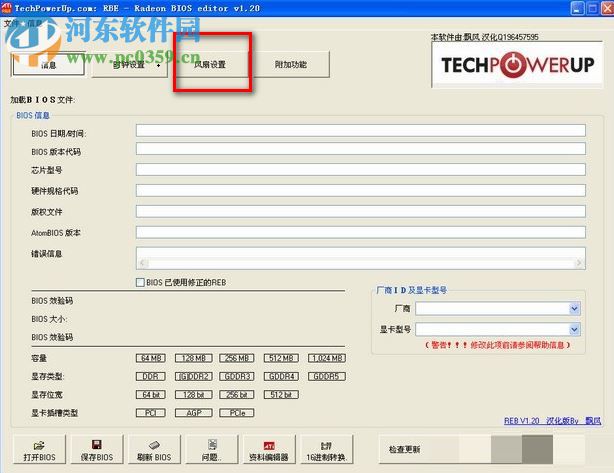Click the 芯片型号 field
This screenshot has height=473, width=614.
coord(361,170)
